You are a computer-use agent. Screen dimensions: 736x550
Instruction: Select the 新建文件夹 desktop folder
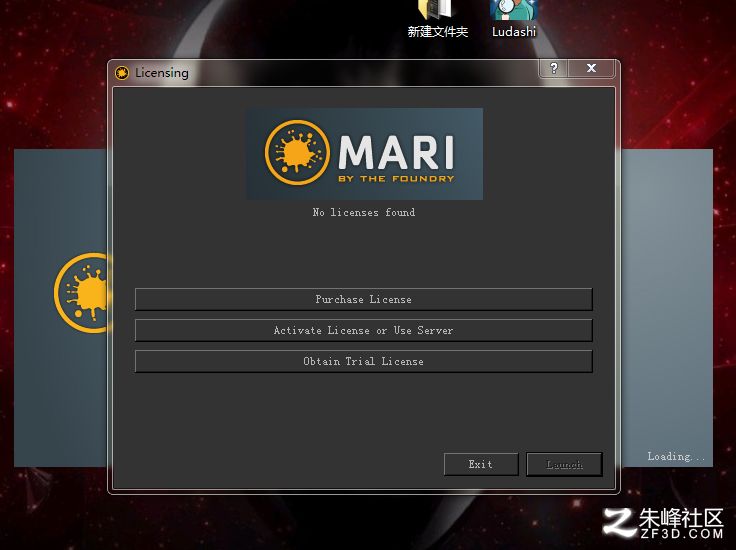[437, 19]
